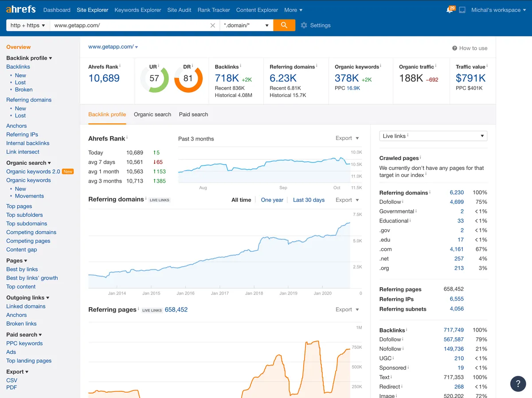Open the More menu dropdown
Image resolution: width=532 pixels, height=398 pixels.
pos(293,10)
